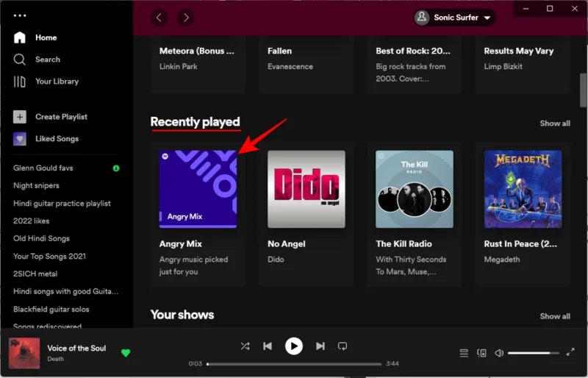
Task: Unlike the current song with green heart
Action: click(x=126, y=353)
